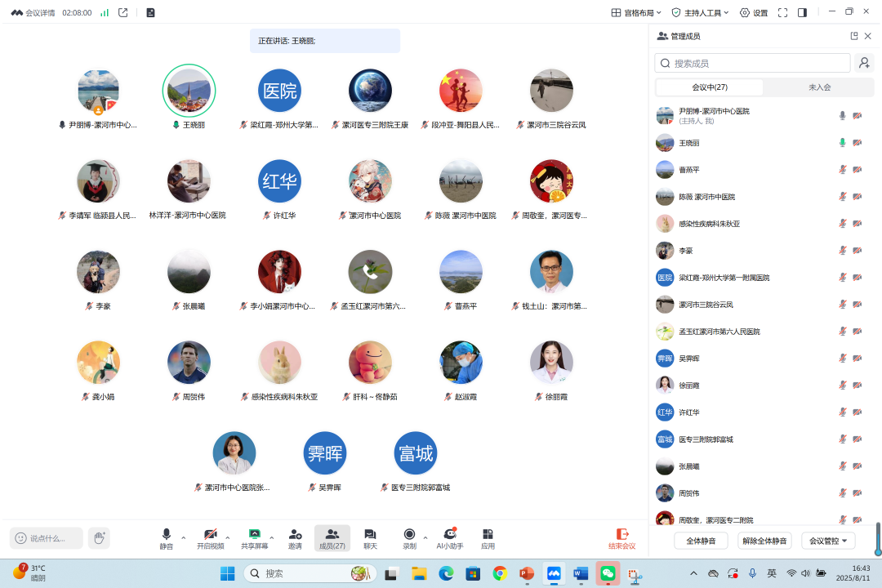Expand the 宫格布局 layout dropdown
Image resolution: width=882 pixels, height=588 pixels.
click(637, 13)
